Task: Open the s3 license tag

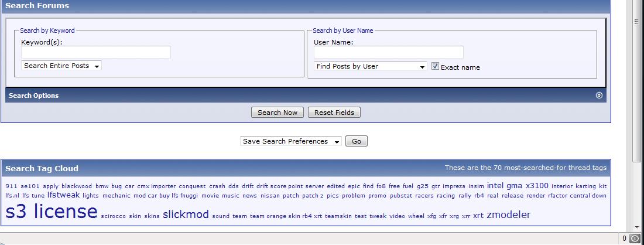Action: coord(52,211)
